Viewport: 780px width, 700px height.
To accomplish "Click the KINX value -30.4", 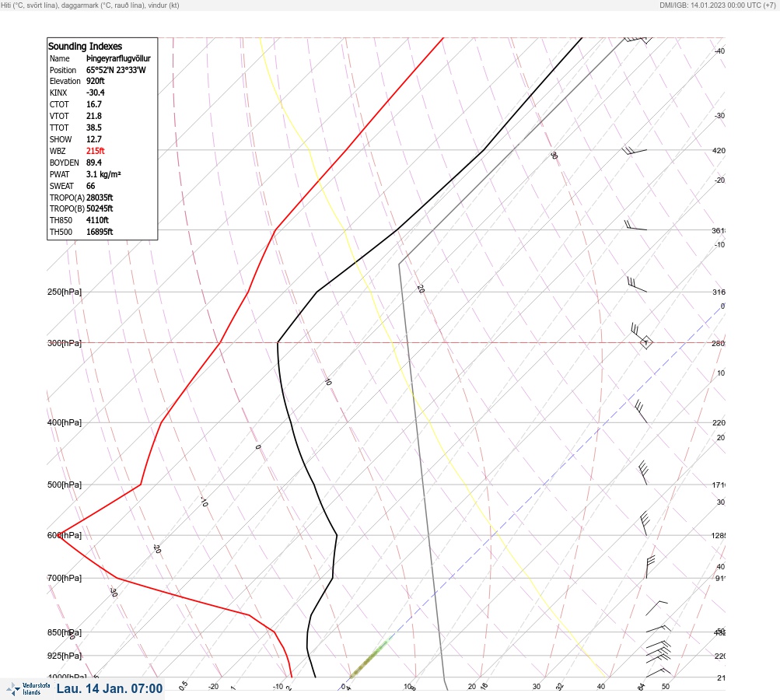I will 96,93.
